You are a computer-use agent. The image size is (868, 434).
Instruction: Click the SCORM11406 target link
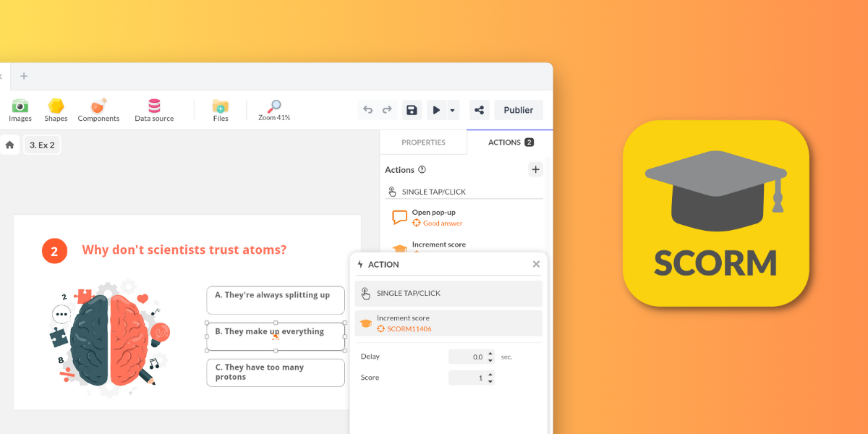409,328
